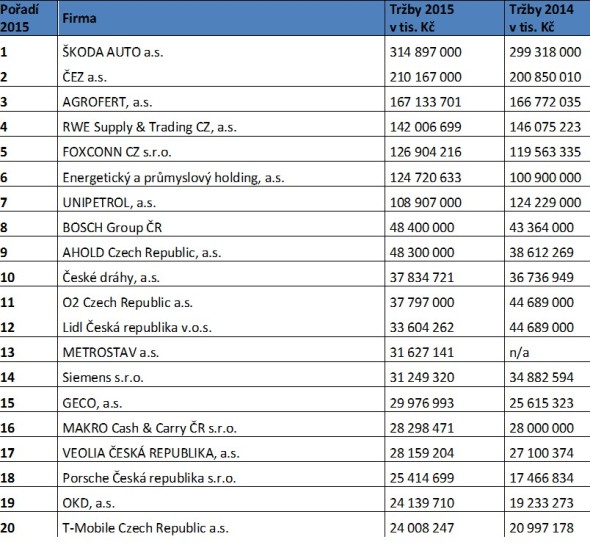The image size is (590, 556).
Task: Click the value '38 612 269'
Action: [541, 252]
